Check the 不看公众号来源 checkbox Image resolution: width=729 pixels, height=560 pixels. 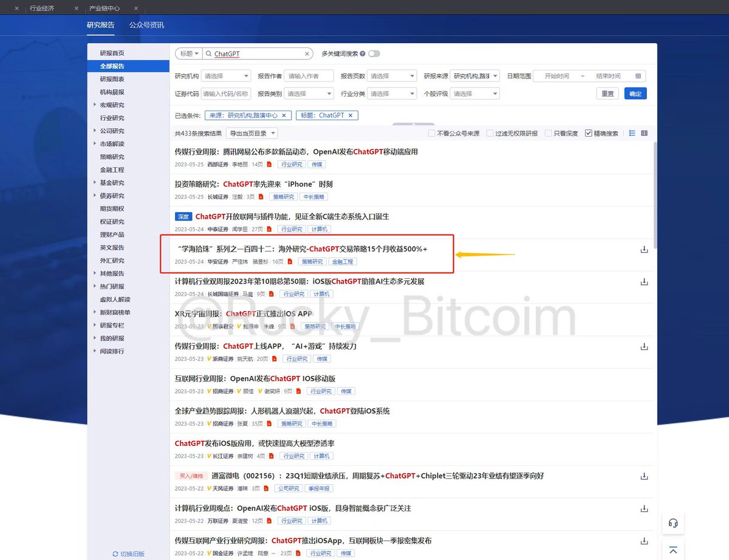coord(431,133)
